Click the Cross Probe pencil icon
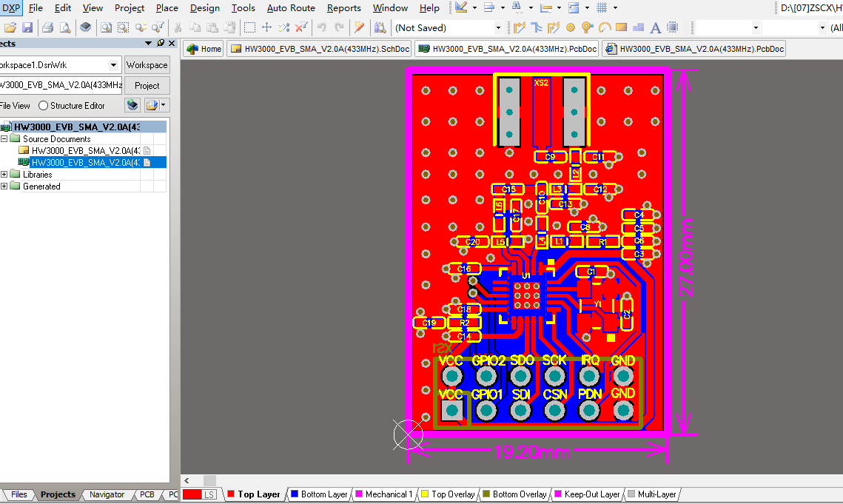This screenshot has height=504, width=843. pos(359,27)
